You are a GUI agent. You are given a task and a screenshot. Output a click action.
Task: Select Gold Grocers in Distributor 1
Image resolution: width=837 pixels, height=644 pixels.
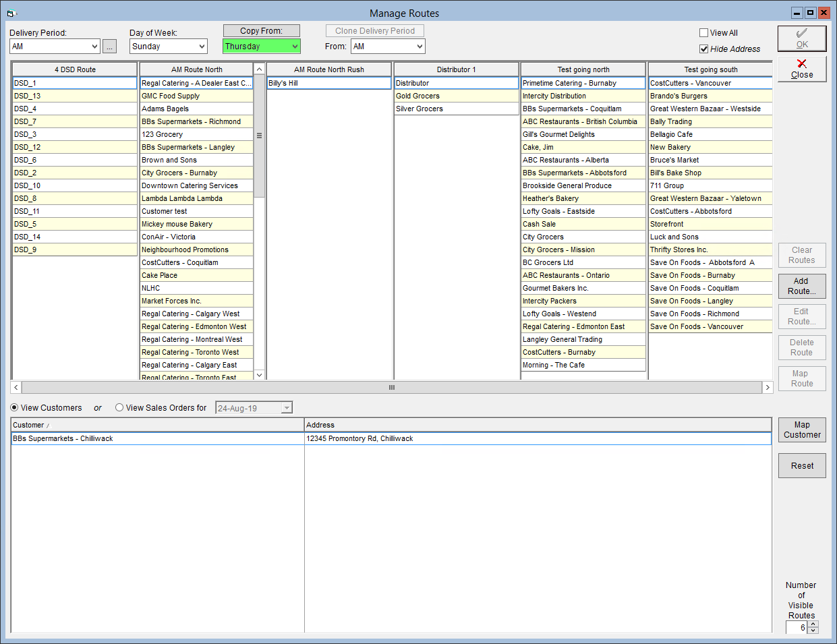pos(456,96)
